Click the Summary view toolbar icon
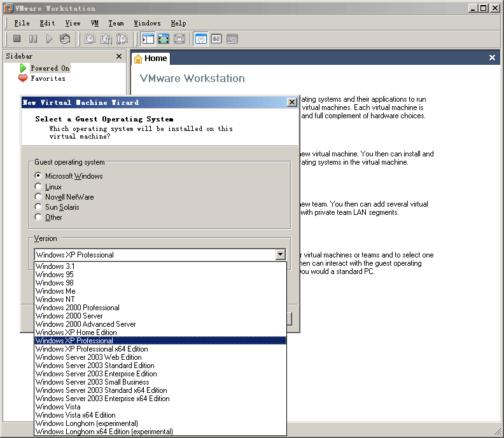504x438 pixels. pyautogui.click(x=201, y=39)
